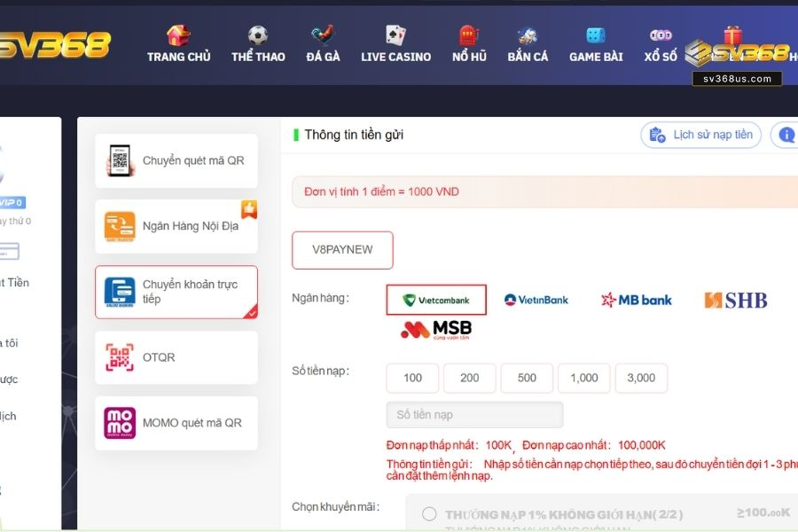The height and width of the screenshot is (532, 798).
Task: Click the orange thumbs-up badge on Ngân Hàng Nội Địa
Action: (x=249, y=208)
